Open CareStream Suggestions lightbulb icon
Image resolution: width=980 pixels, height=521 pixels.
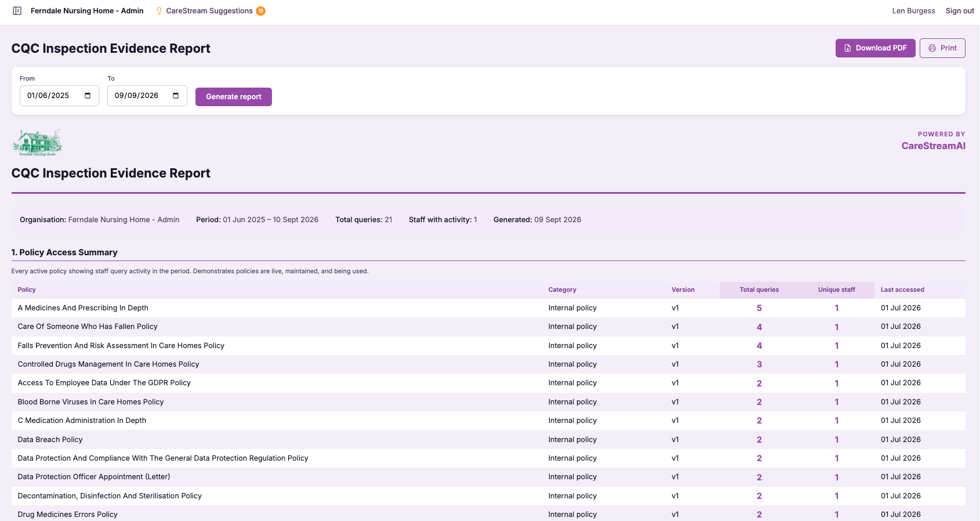coord(159,11)
